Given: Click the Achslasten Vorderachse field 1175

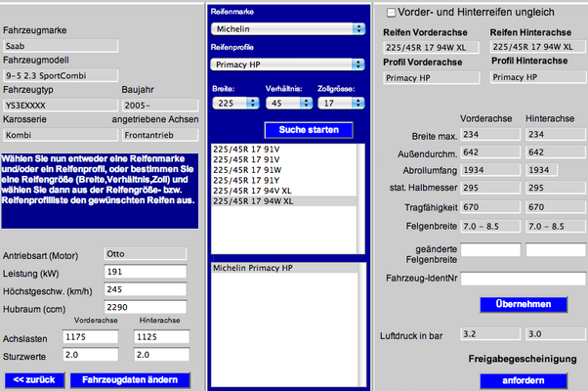Looking at the screenshot, I should tap(91, 337).
